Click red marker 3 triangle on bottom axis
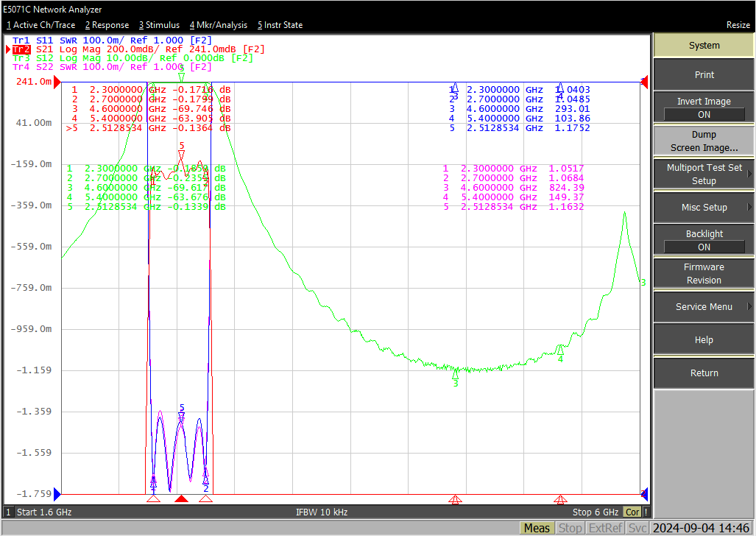Image resolution: width=756 pixels, height=536 pixels. [455, 499]
